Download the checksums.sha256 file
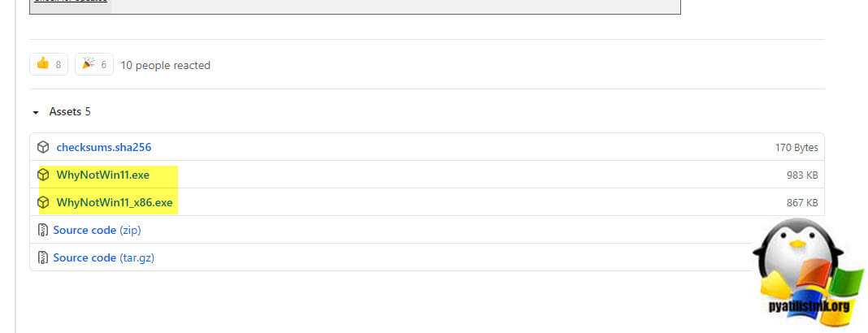This screenshot has height=333, width=868. coord(103,147)
